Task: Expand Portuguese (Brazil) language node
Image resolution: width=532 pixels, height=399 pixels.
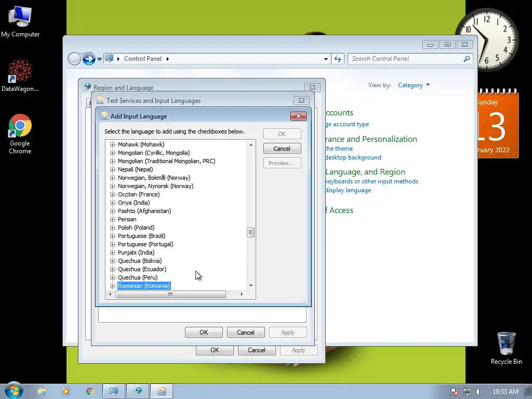Action: pyautogui.click(x=112, y=236)
